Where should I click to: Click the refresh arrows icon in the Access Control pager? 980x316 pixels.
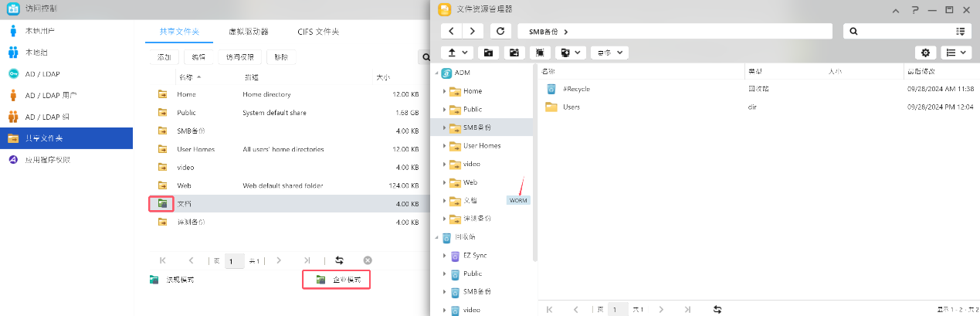339,260
